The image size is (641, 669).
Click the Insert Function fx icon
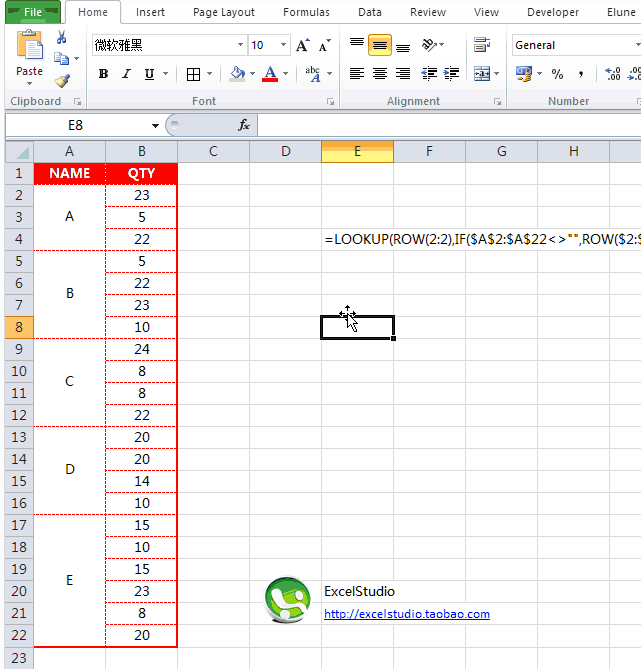pyautogui.click(x=243, y=125)
